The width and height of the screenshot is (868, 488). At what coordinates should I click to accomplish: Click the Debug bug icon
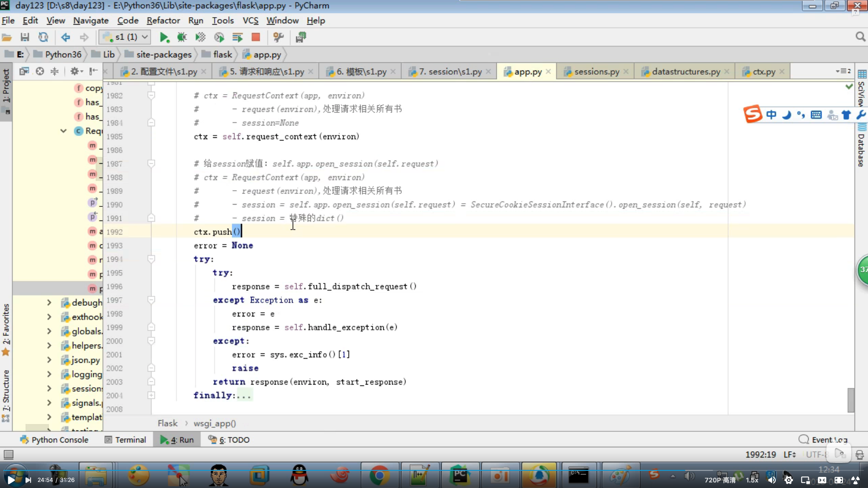pyautogui.click(x=182, y=37)
